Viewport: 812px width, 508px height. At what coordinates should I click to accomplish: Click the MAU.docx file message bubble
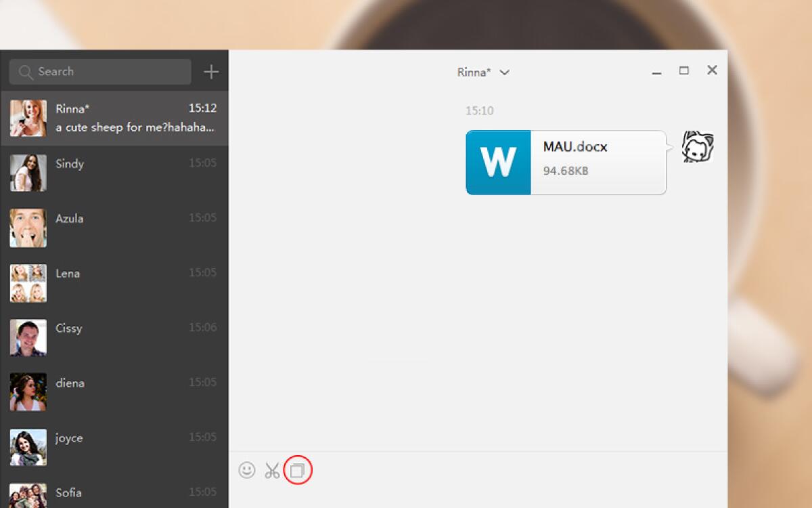pyautogui.click(x=595, y=162)
